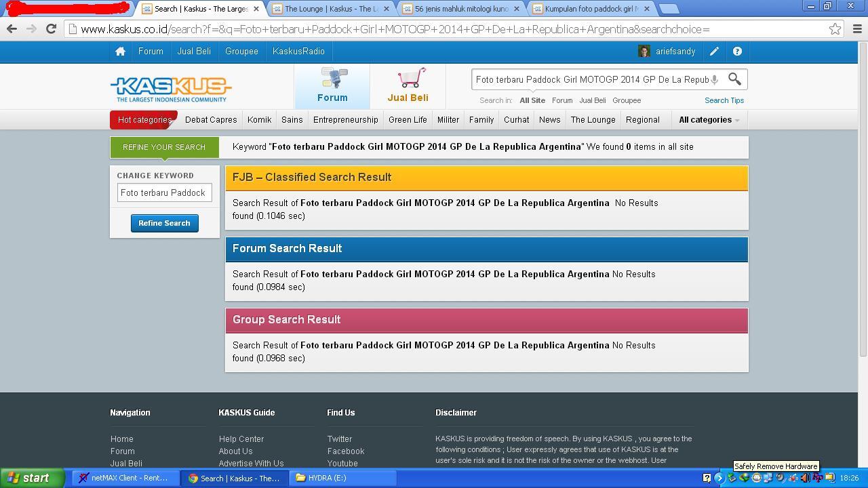Click browser back arrow

[12, 29]
